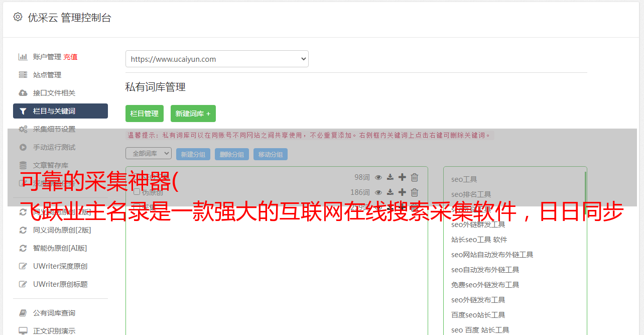Tick the 伪原创 library checkbox
This screenshot has height=335, width=644.
[x=137, y=192]
